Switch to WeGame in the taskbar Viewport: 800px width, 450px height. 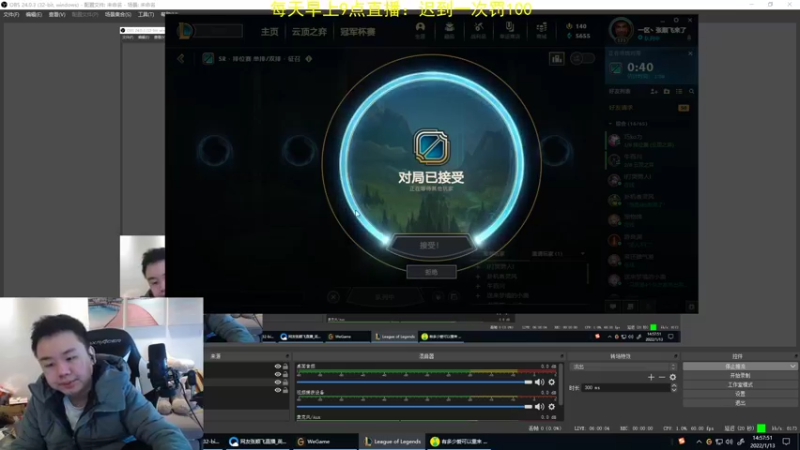tap(323, 441)
